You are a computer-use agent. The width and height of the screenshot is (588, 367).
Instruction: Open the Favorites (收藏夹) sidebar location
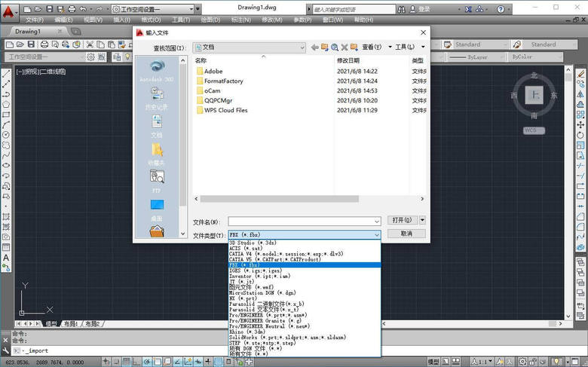click(156, 153)
